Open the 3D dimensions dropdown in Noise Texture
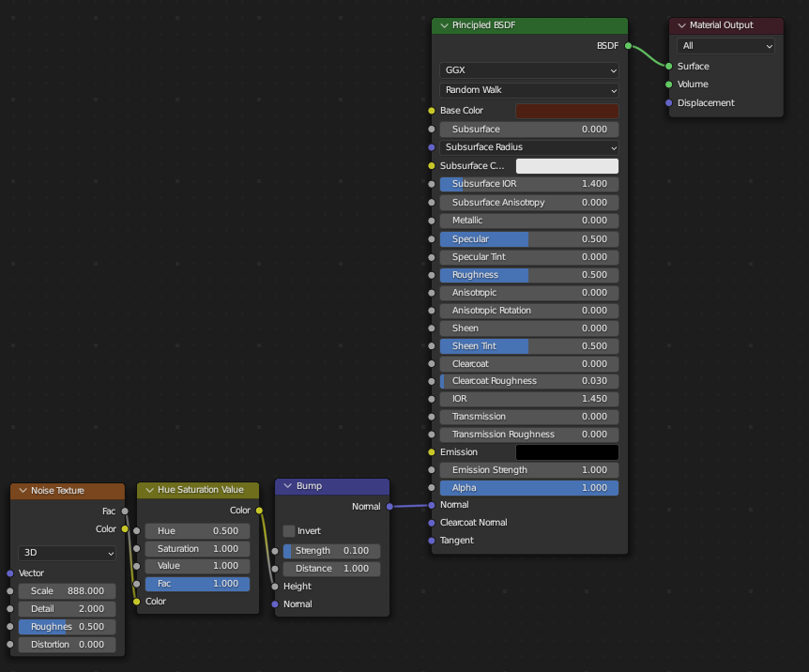 click(x=67, y=554)
